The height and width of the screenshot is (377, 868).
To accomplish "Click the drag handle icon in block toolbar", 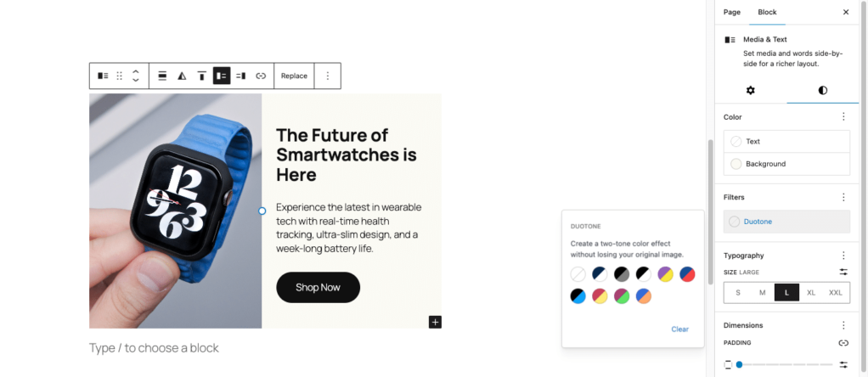I will point(120,76).
